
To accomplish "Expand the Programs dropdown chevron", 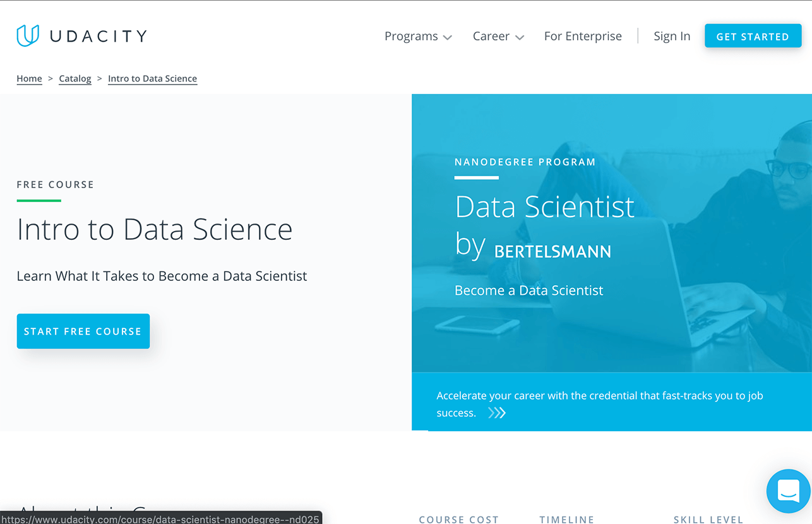I will (448, 37).
